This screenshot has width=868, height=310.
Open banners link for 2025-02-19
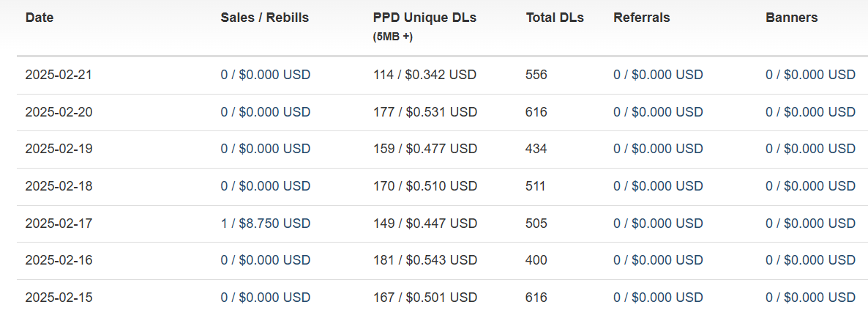point(810,149)
